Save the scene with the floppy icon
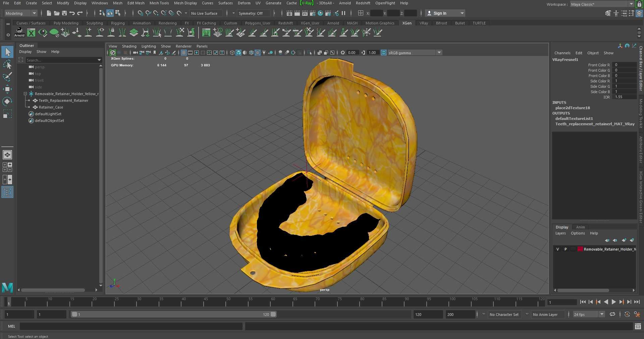Screen dimensions: 644x339 click(x=64, y=13)
